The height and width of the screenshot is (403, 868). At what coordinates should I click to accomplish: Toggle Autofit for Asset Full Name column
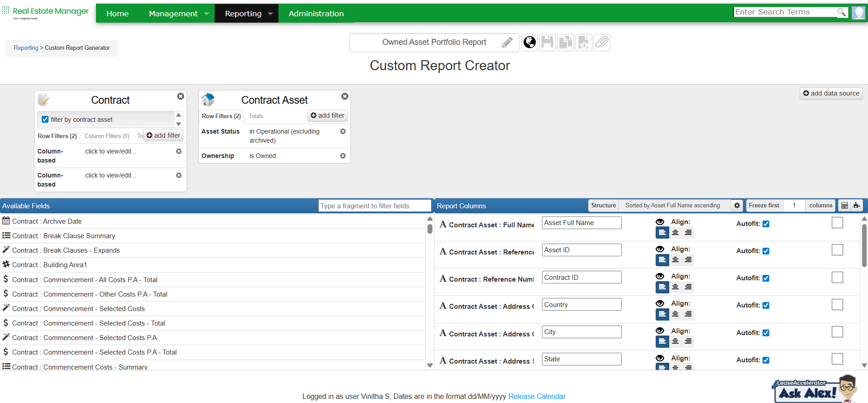click(766, 224)
